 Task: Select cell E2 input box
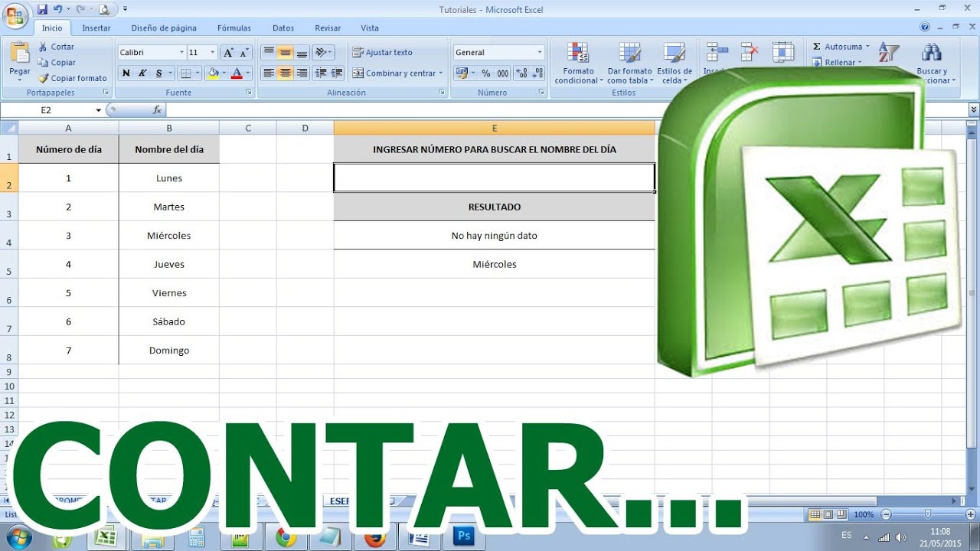[x=495, y=178]
